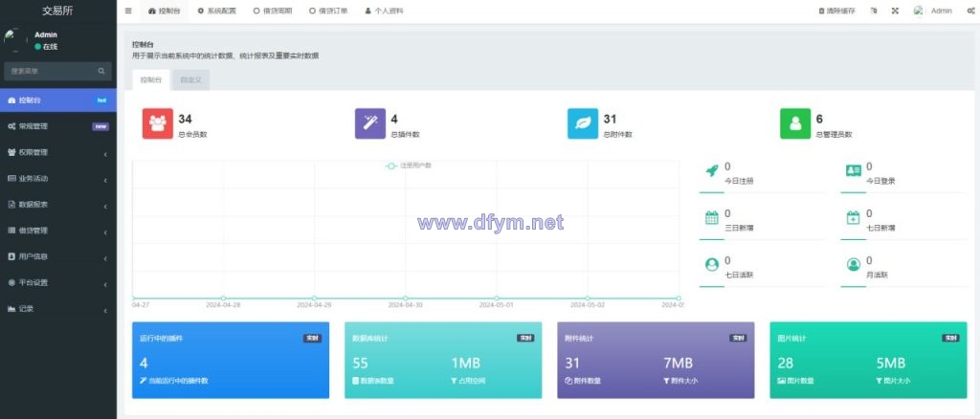Open the Admin user dropdown in header
This screenshot has width=980, height=419.
click(932, 11)
